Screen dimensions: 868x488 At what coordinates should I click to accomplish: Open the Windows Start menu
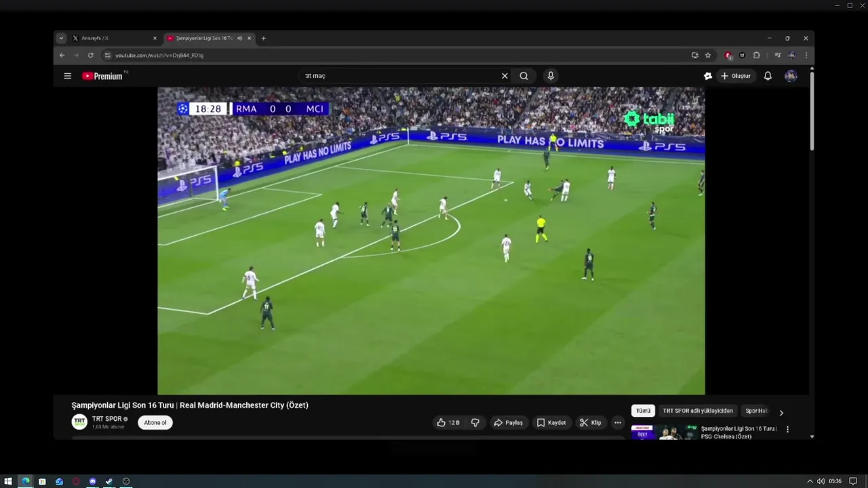[x=8, y=481]
